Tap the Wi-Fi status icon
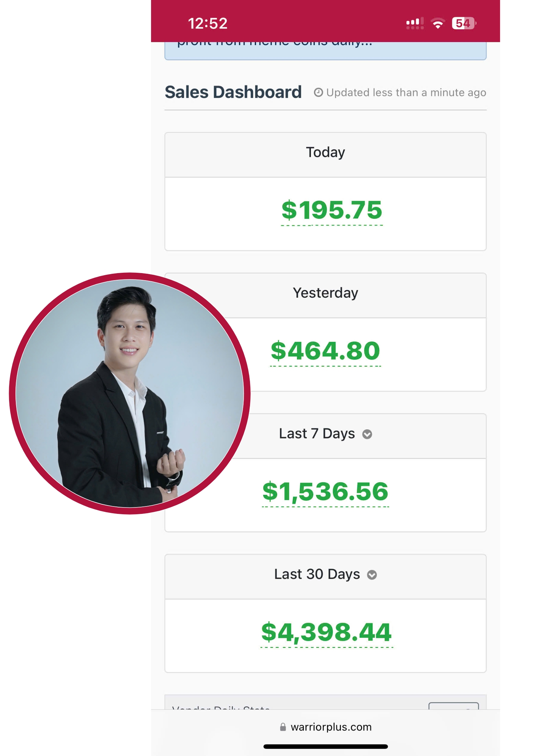Screen dimensions: 534x756 click(438, 24)
